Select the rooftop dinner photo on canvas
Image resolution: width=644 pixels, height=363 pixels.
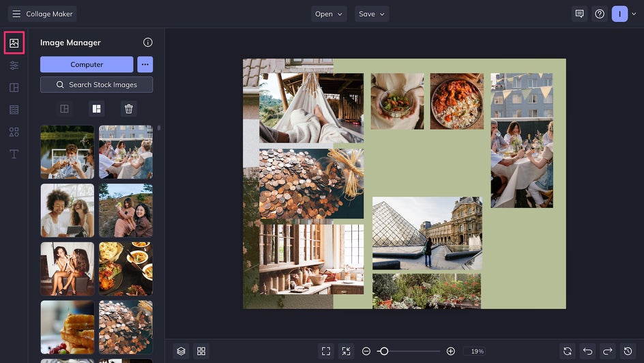(522, 141)
